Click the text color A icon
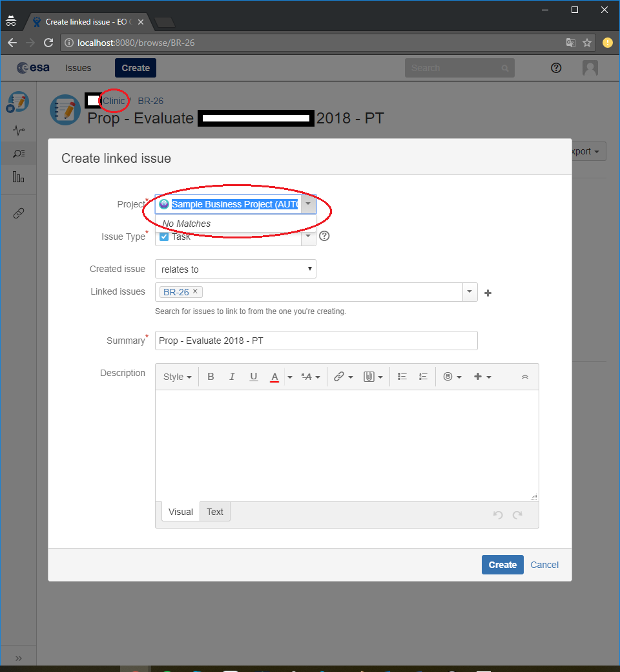Viewport: 620px width, 672px height. (x=274, y=377)
